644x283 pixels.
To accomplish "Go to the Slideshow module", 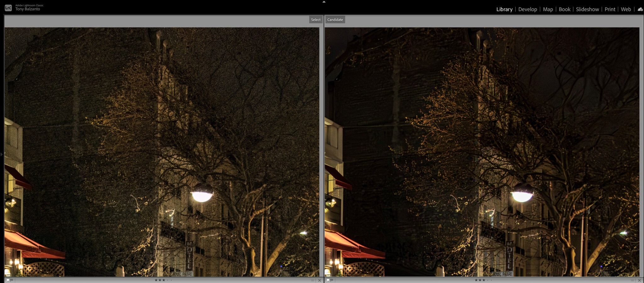I will 587,9.
